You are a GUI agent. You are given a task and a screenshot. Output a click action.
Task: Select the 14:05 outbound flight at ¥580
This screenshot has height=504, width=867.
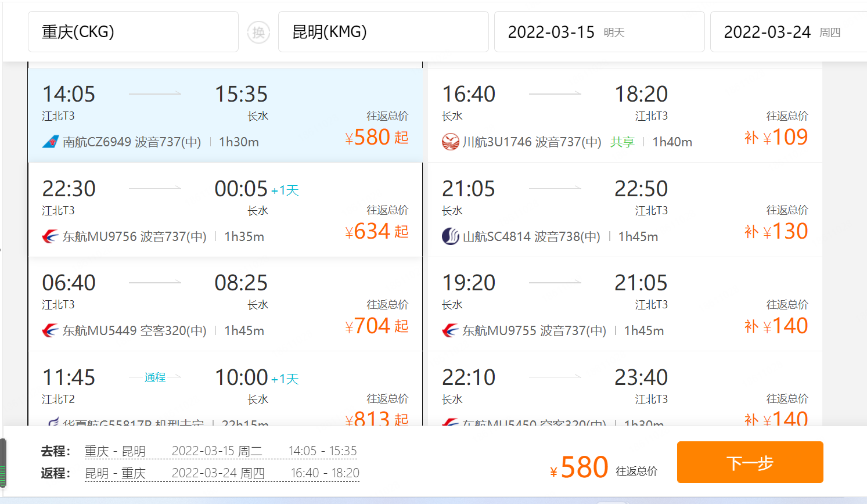pyautogui.click(x=225, y=115)
